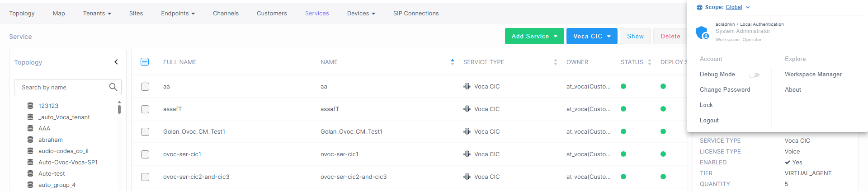Viewport: 868px width, 191px height.
Task: Open the Workspace Manager link
Action: (813, 74)
